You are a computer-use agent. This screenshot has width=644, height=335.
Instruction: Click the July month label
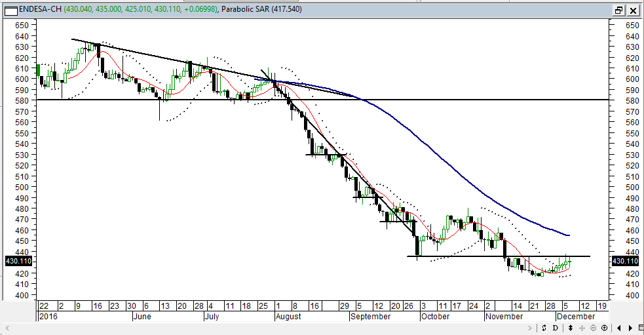click(212, 317)
